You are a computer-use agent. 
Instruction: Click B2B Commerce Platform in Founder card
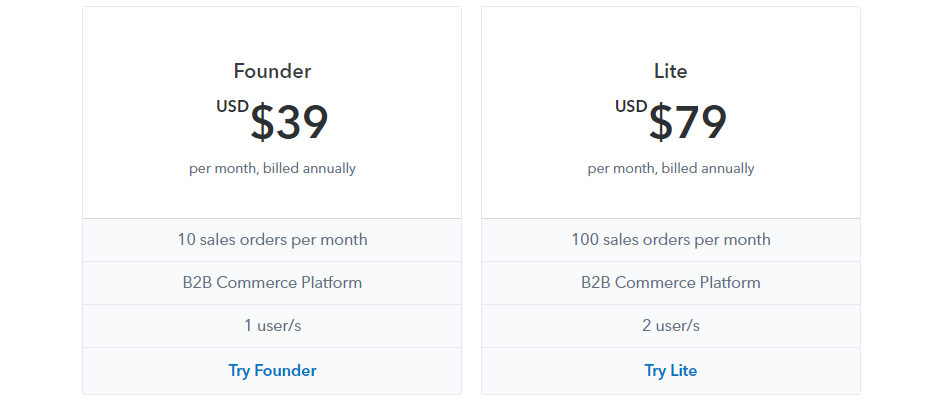pos(272,283)
